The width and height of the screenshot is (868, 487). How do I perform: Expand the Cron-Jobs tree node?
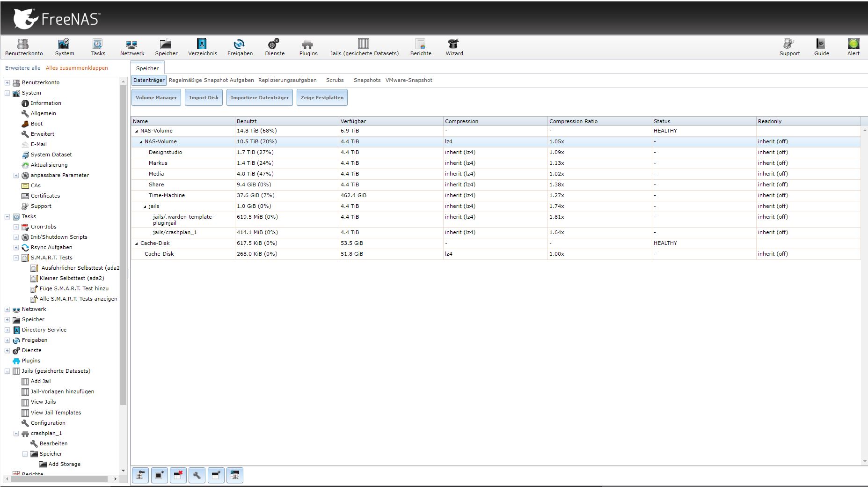pos(16,227)
